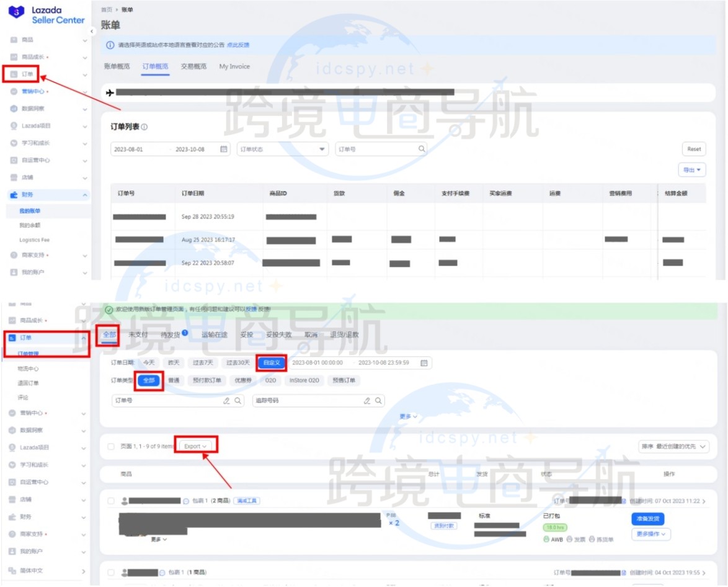Open the 订单状态 dropdown filter
This screenshot has height=587, width=728.
click(x=282, y=149)
